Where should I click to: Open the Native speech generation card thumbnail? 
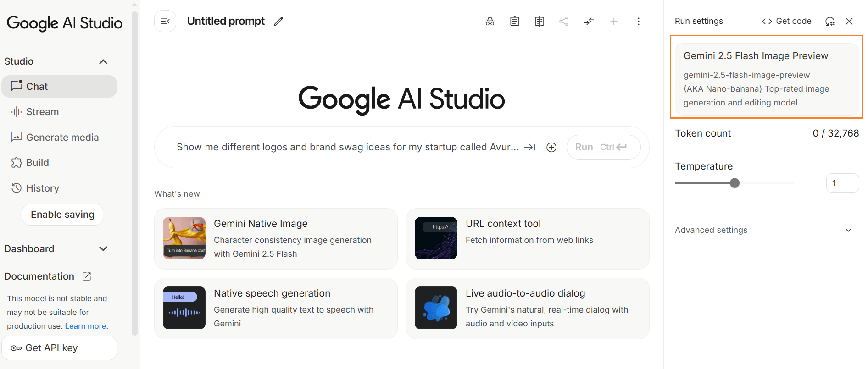[184, 308]
